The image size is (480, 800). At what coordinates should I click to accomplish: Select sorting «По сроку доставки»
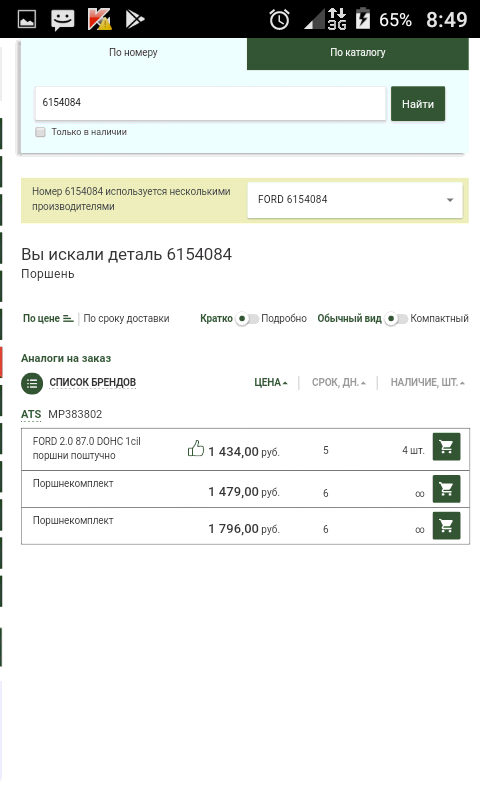click(126, 318)
